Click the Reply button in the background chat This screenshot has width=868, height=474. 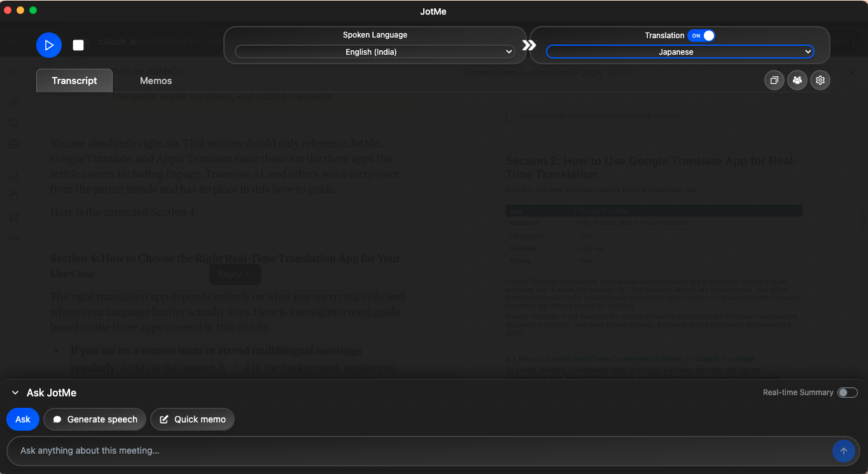[235, 274]
